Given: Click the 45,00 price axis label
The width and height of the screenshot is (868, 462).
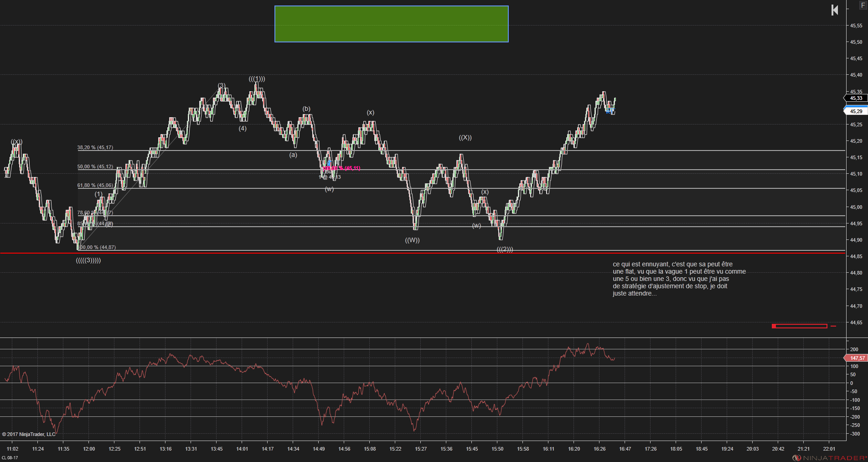Looking at the screenshot, I should coord(856,207).
